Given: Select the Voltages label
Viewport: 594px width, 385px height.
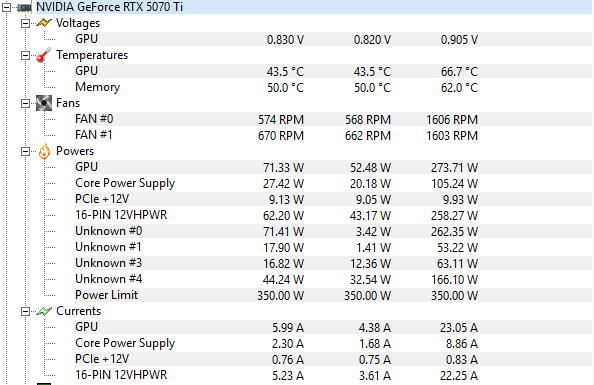Looking at the screenshot, I should point(78,23).
